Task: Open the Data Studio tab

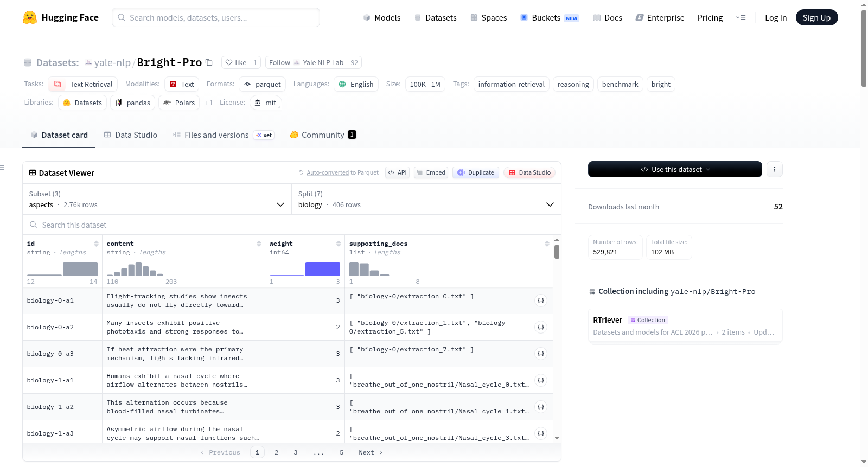Action: (131, 135)
